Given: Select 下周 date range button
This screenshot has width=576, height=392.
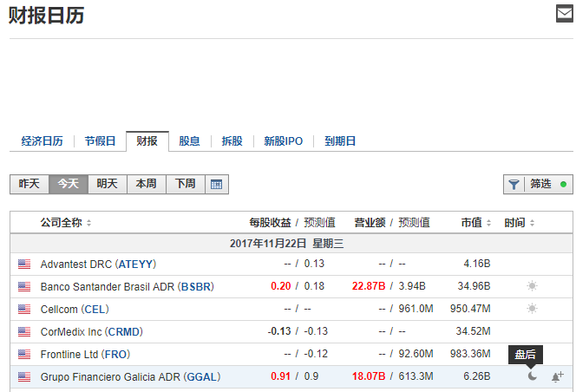Looking at the screenshot, I should (186, 184).
